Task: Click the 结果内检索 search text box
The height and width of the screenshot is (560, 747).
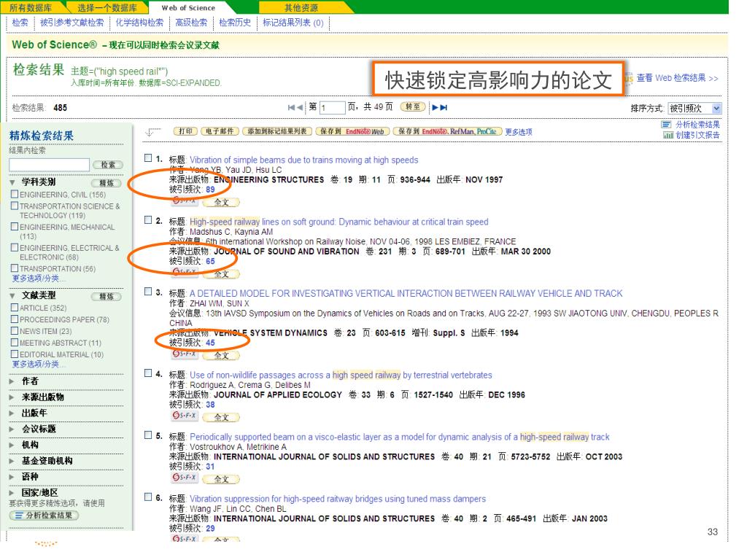Action: pyautogui.click(x=49, y=165)
